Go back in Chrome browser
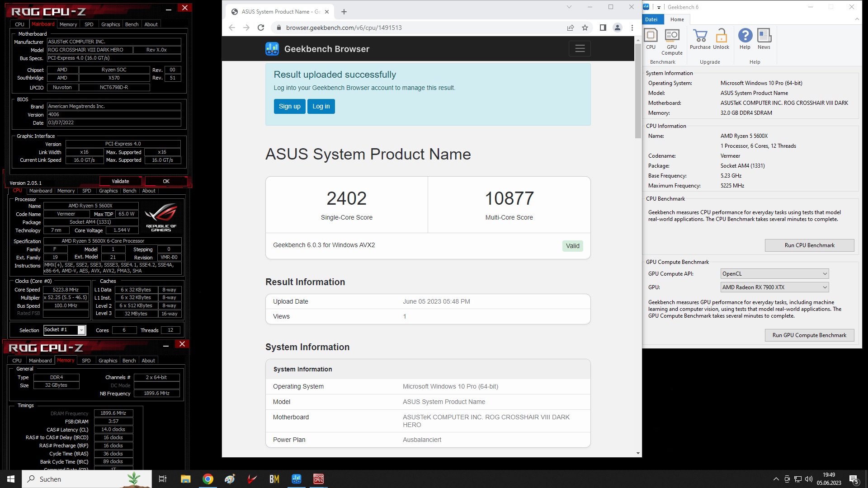The width and height of the screenshot is (868, 488). [232, 28]
